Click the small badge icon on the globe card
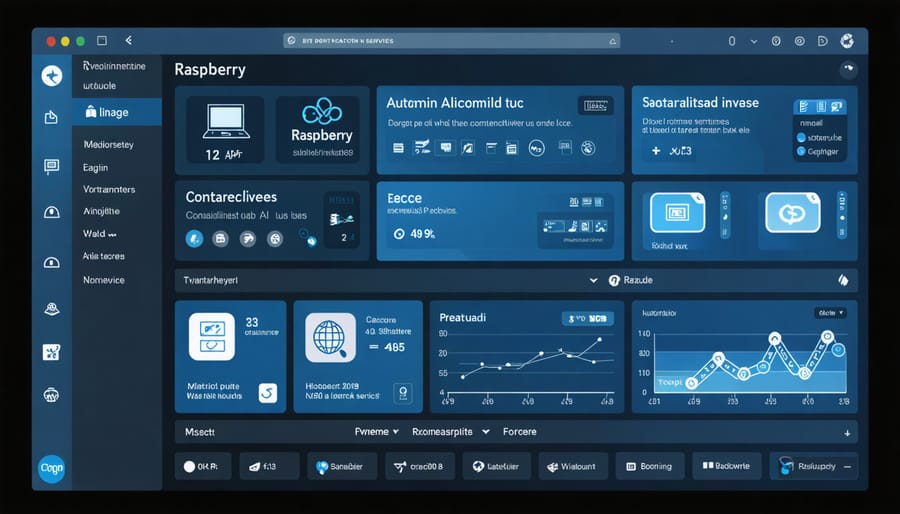This screenshot has width=900, height=514. pos(403,393)
